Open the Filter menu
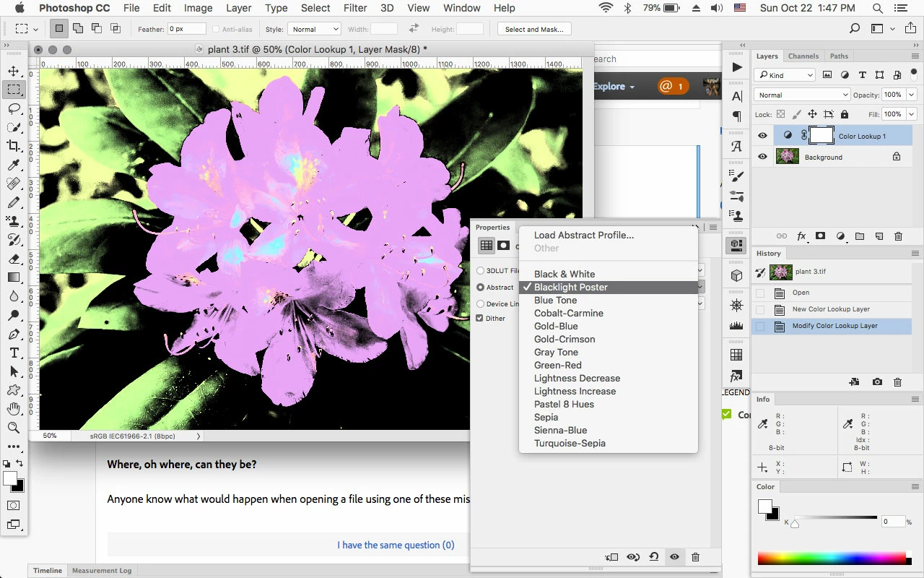The image size is (924, 578). 355,8
